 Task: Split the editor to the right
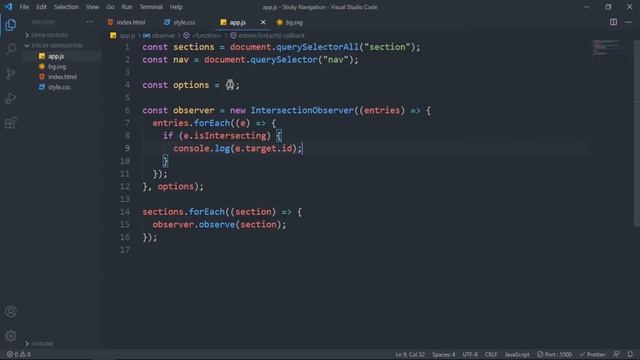(613, 22)
